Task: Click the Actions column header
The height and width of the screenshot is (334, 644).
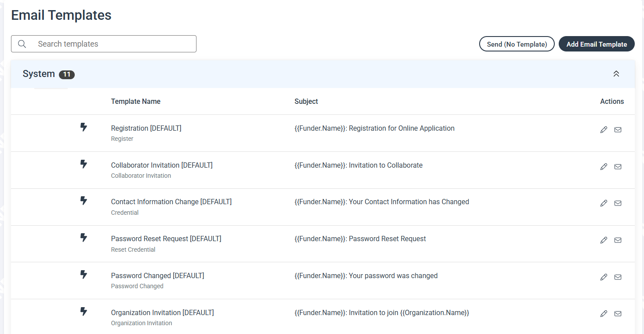Action: (x=612, y=101)
